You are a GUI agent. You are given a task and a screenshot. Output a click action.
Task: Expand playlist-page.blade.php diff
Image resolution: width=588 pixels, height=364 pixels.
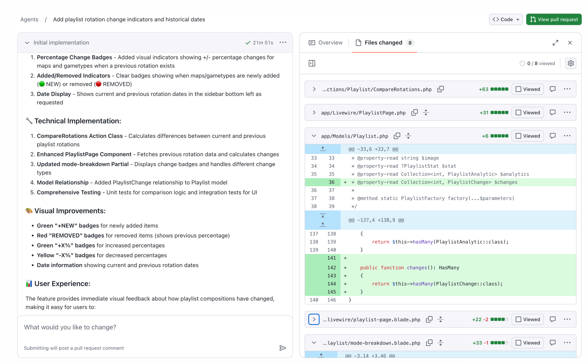pyautogui.click(x=314, y=319)
